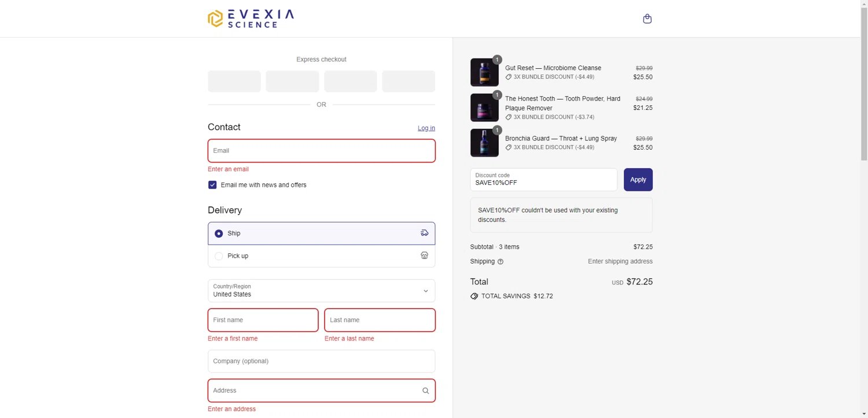868x418 pixels.
Task: Focus the Address input field
Action: [321, 390]
